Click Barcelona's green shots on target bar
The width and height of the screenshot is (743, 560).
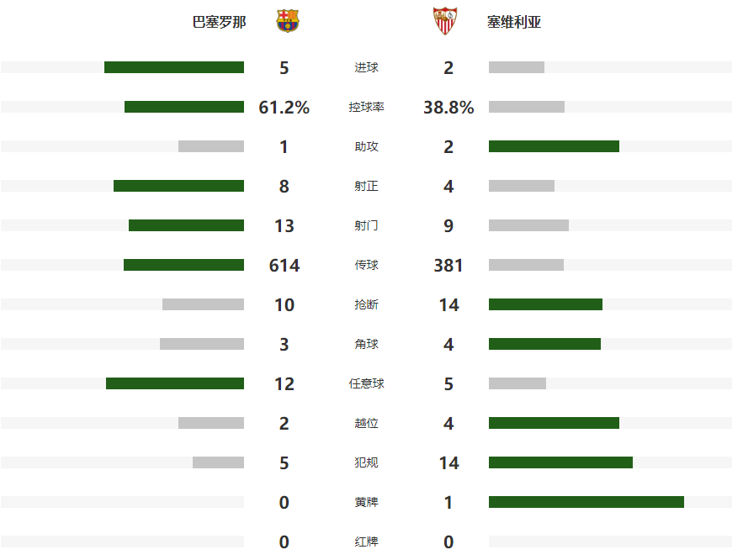tap(178, 186)
